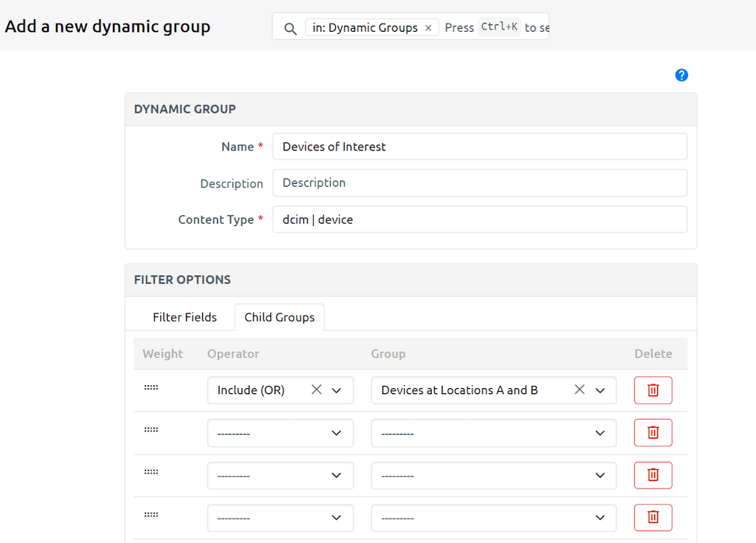The image size is (756, 543).
Task: Open the 'Devices at Locations A and B' group dropdown
Action: [599, 390]
